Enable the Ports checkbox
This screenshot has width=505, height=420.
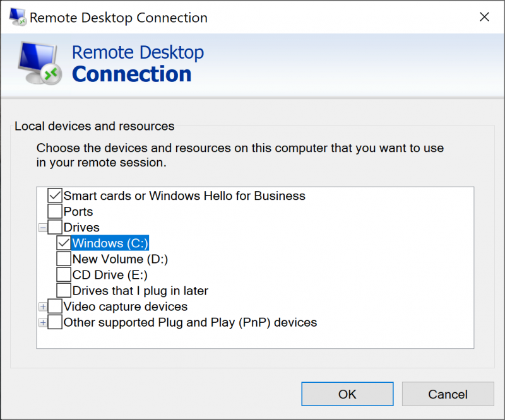[54, 211]
